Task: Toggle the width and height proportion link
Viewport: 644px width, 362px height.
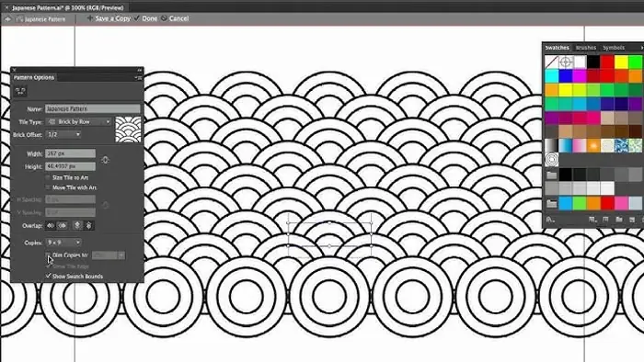Action: [x=105, y=160]
